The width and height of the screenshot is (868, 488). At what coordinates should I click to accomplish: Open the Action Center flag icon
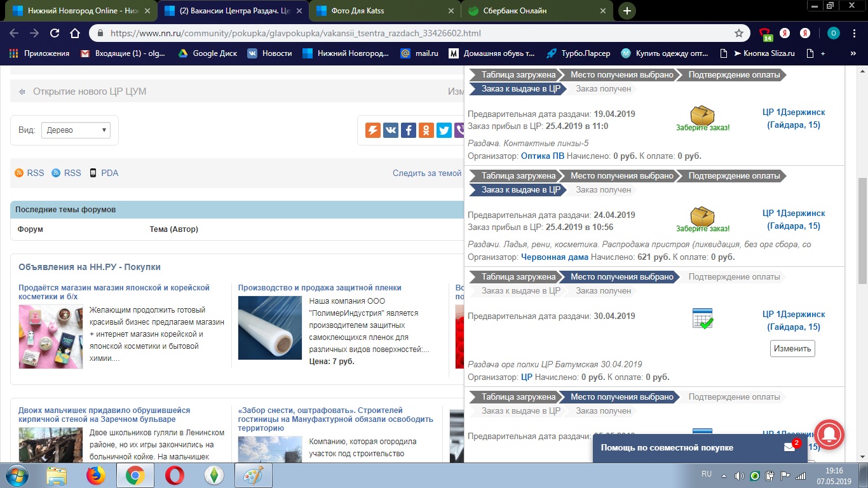click(785, 475)
